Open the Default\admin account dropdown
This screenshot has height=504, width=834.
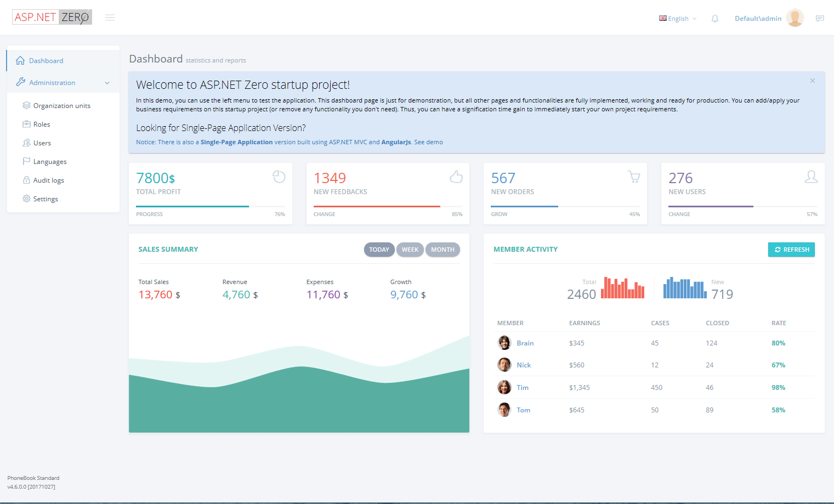pyautogui.click(x=758, y=18)
